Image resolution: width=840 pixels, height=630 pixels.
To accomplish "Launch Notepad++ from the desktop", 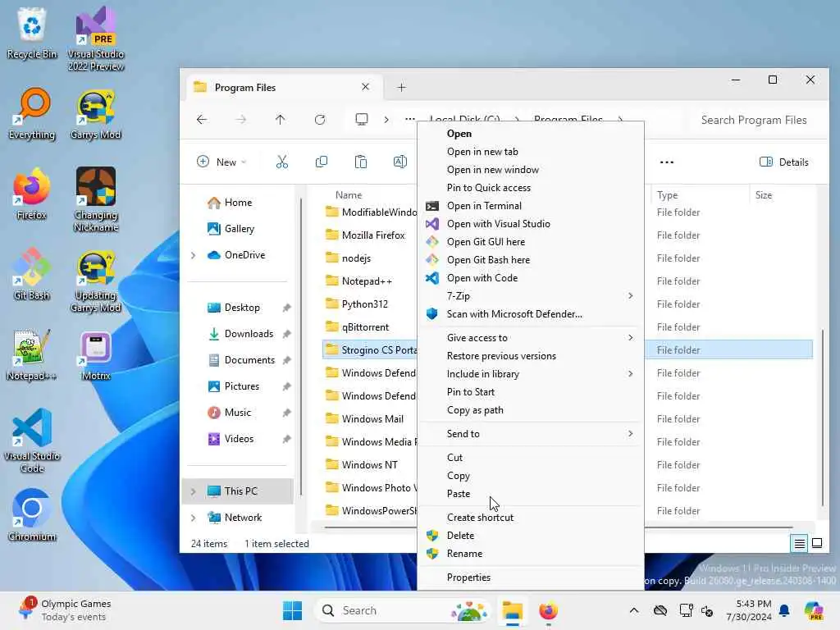I will 32,355.
